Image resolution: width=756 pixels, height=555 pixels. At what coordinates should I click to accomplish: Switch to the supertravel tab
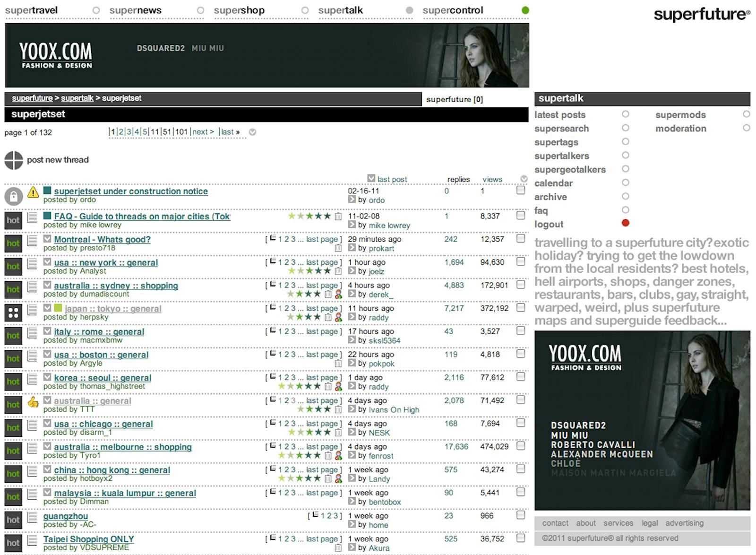coord(31,10)
